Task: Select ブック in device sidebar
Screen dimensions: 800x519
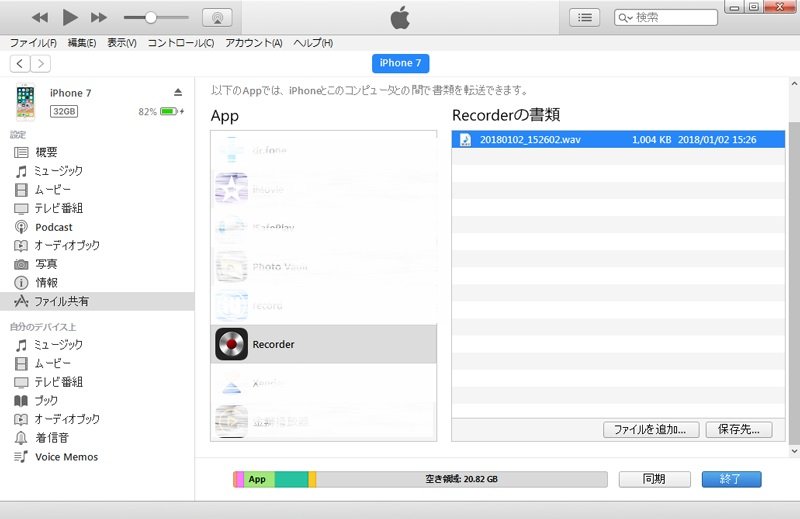Action: 97,401
